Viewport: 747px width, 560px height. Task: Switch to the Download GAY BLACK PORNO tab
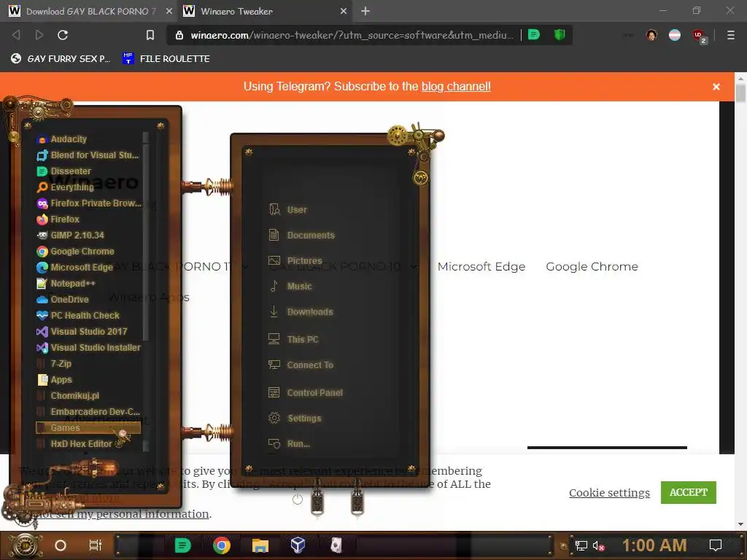point(89,11)
